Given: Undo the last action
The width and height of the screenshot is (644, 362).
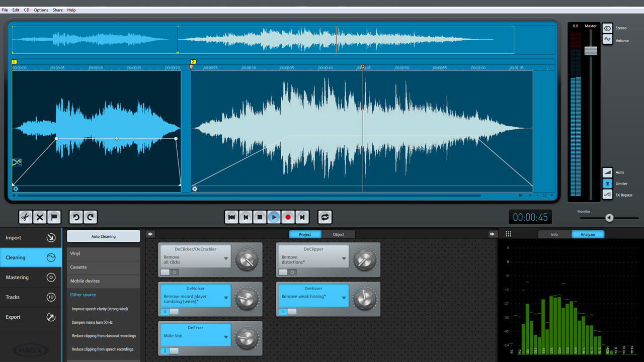Looking at the screenshot, I should coord(76,217).
